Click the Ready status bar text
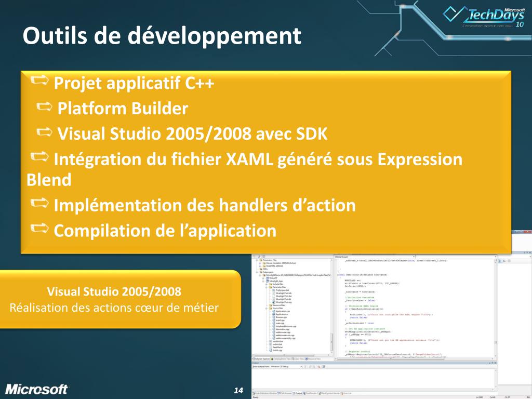The width and height of the screenshot is (532, 399). pyautogui.click(x=256, y=397)
